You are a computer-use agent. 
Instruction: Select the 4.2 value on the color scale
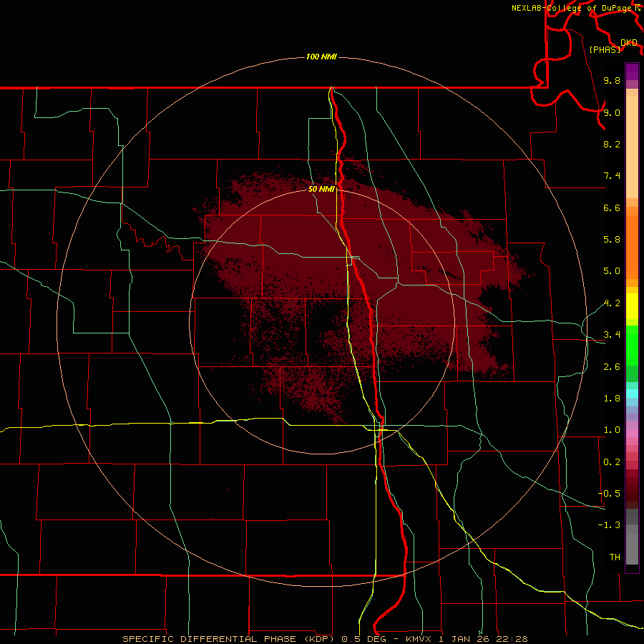point(612,303)
